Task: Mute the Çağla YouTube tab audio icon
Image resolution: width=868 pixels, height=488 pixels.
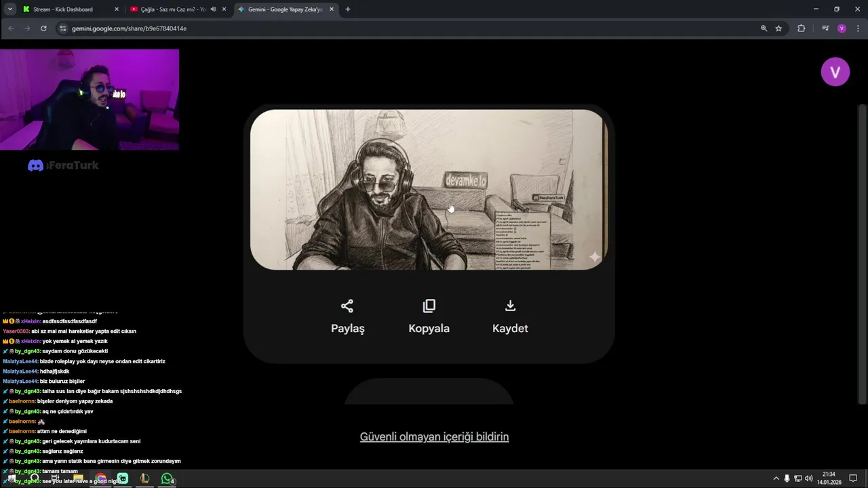Action: (213, 9)
